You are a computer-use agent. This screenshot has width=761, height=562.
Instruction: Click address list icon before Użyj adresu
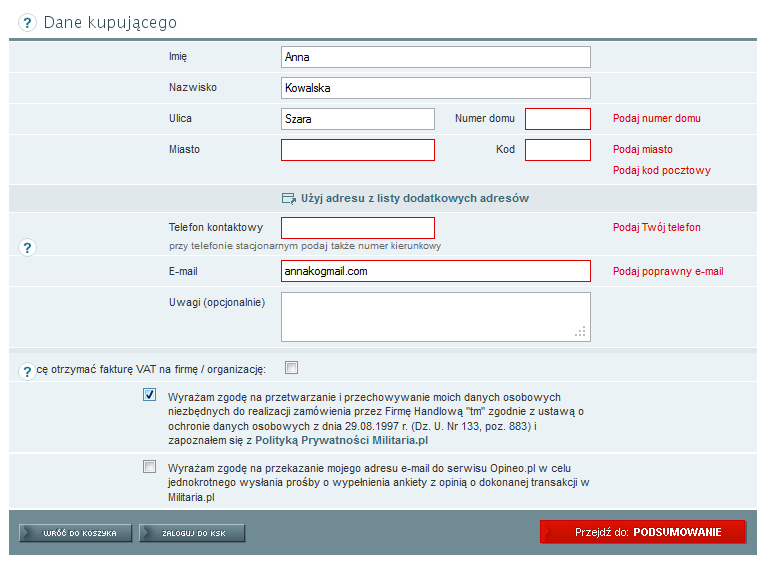[x=289, y=199]
